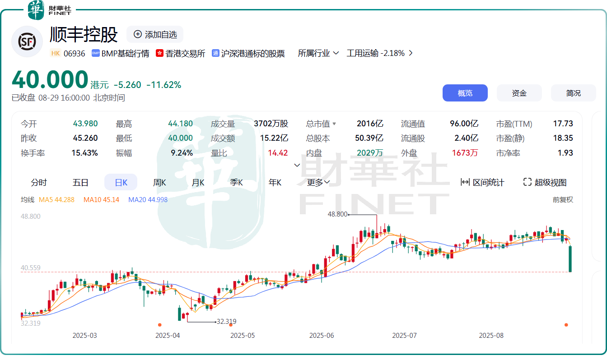
Task: Expand the 所属行业 dropdown
Action: [318, 53]
